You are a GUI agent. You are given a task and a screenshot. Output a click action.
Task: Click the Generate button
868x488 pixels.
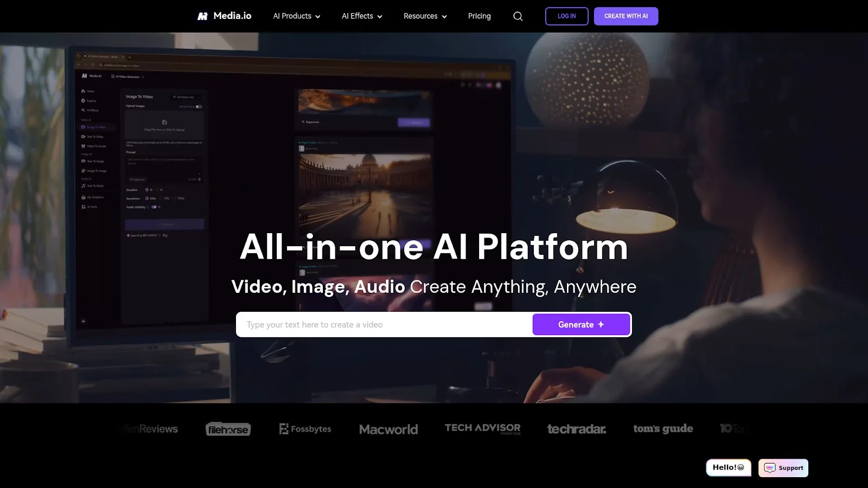coord(581,325)
